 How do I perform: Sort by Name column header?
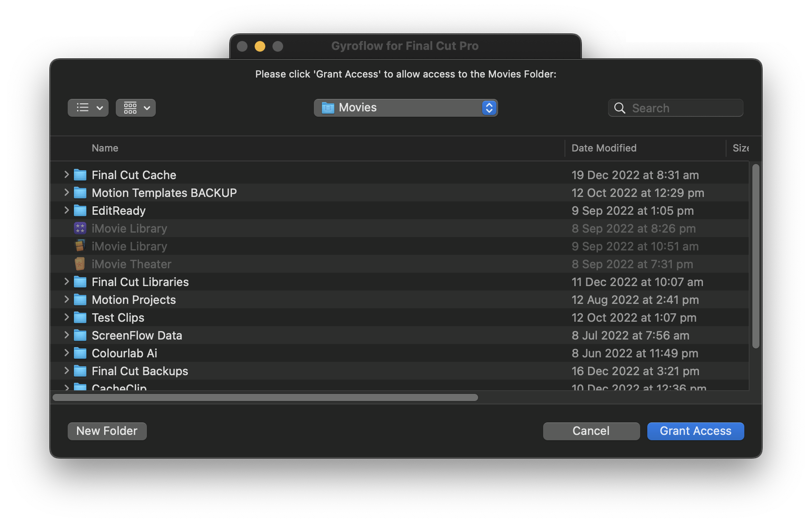(x=105, y=148)
